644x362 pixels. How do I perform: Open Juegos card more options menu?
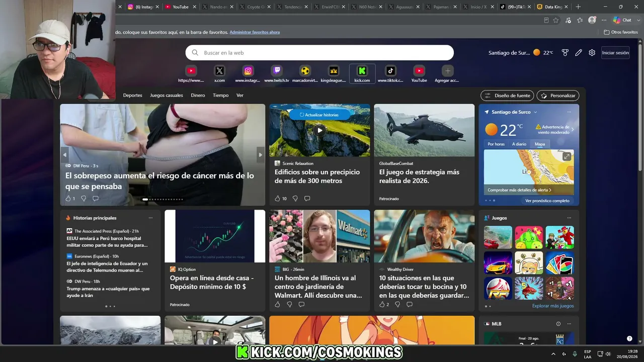(x=569, y=218)
